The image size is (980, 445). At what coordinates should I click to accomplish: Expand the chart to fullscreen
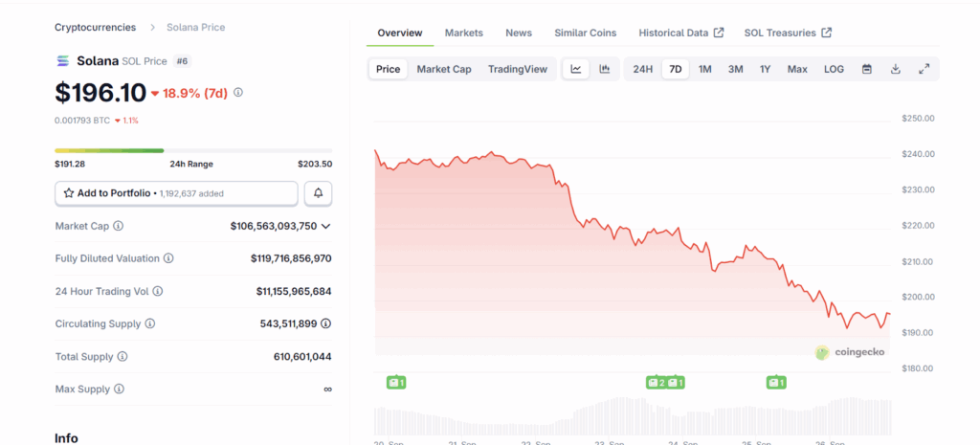(x=924, y=69)
